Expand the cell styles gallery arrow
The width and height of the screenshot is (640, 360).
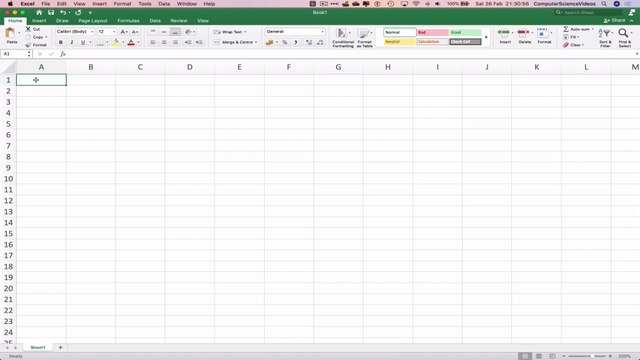click(486, 37)
